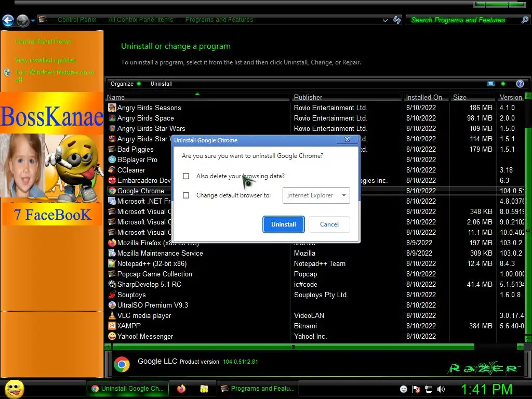
Task: Select the Souptoys icon
Action: pyautogui.click(x=112, y=295)
